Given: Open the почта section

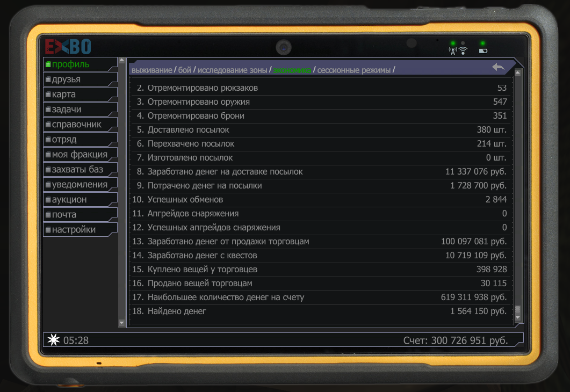Looking at the screenshot, I should pos(80,215).
